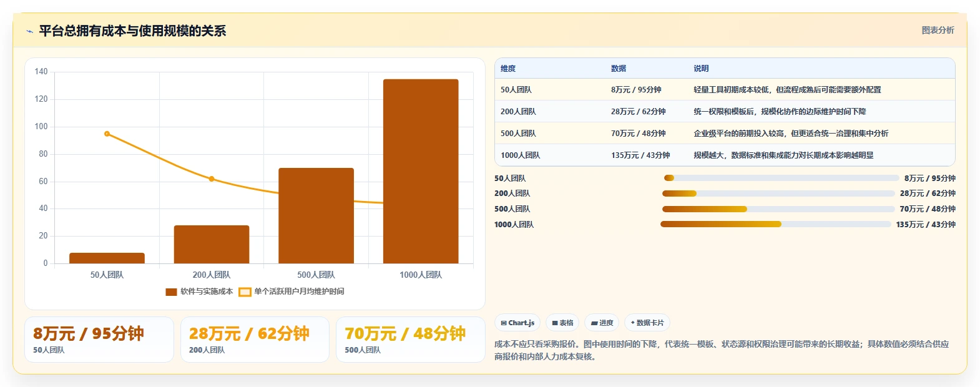Click the 200人团队 progress bar
This screenshot has height=387, width=980.
click(778, 193)
